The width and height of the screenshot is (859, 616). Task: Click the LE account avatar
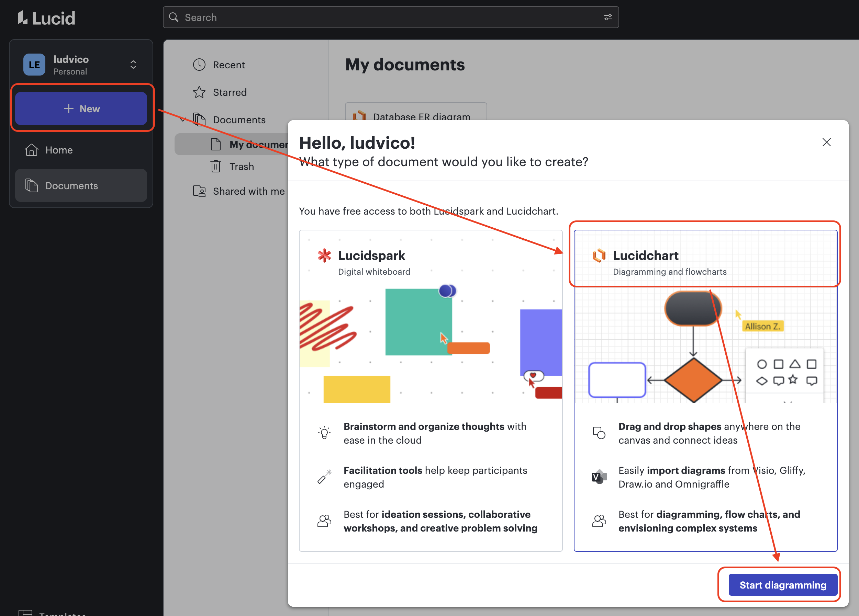point(34,65)
